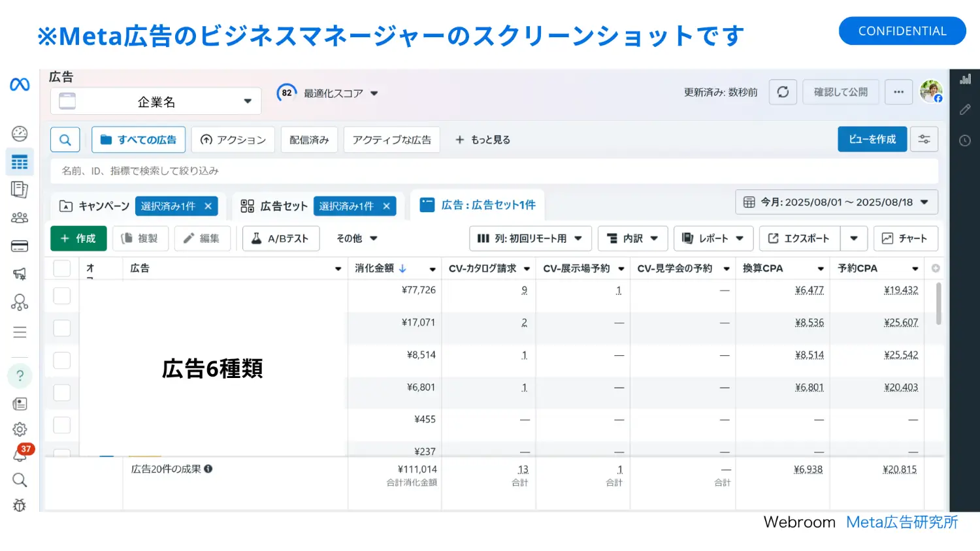Image resolution: width=980 pixels, height=551 pixels.
Task: Switch to the キャンペーン tab
Action: pyautogui.click(x=95, y=206)
